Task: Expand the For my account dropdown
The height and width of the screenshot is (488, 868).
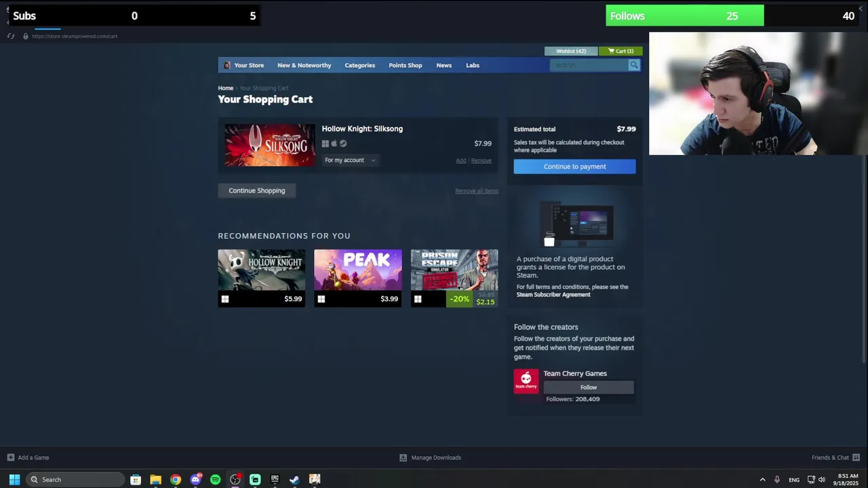Action: point(350,160)
